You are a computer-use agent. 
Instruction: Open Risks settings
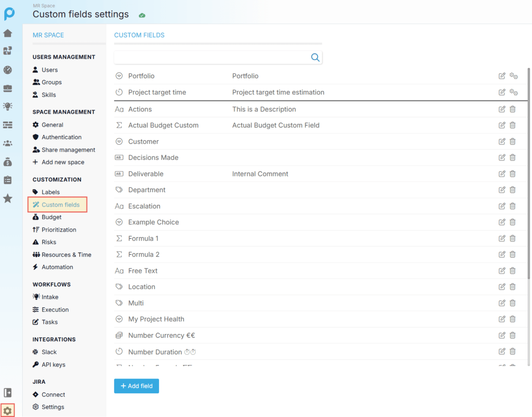[x=45, y=242]
